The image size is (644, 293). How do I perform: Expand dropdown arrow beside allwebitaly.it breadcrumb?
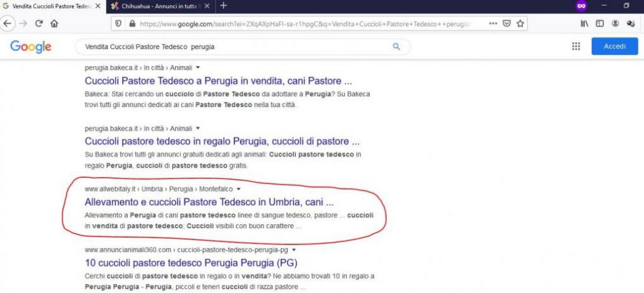point(239,189)
